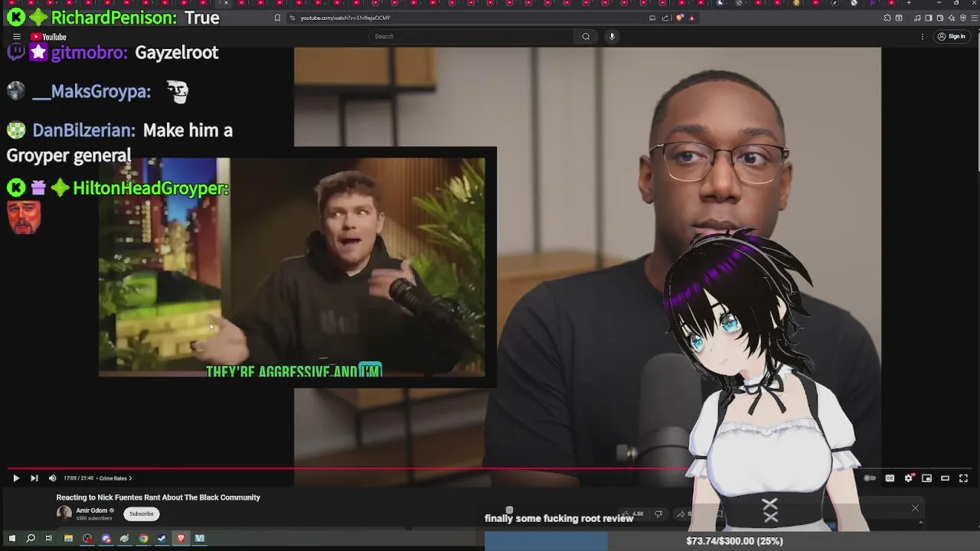
Task: Bookmark this page icon
Action: [x=277, y=18]
